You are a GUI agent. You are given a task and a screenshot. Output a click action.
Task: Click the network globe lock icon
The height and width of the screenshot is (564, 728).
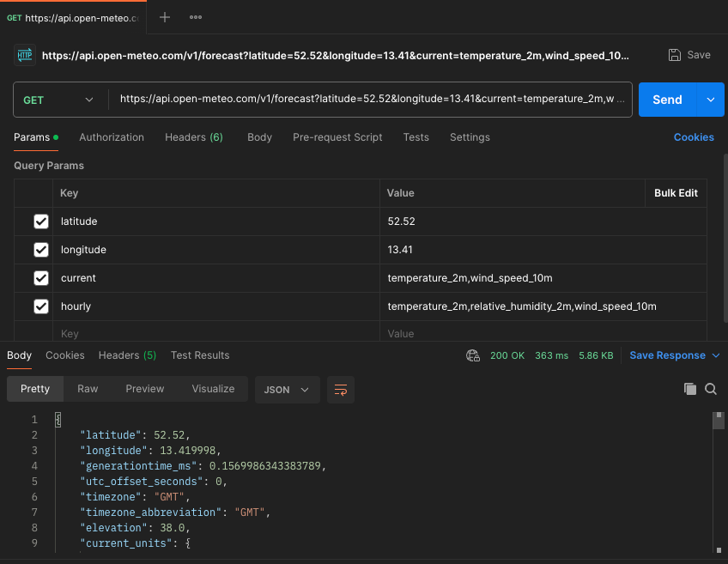tap(473, 355)
